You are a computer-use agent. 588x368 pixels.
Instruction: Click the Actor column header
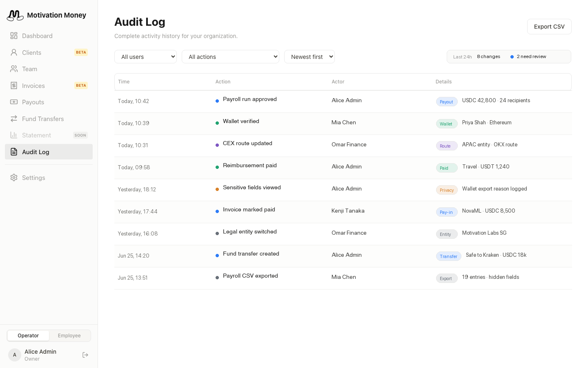tap(338, 82)
